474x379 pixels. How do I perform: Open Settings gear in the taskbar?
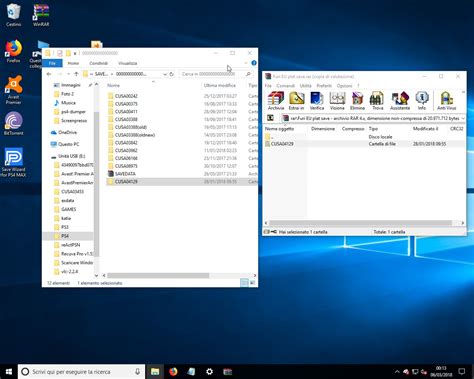pos(209,371)
